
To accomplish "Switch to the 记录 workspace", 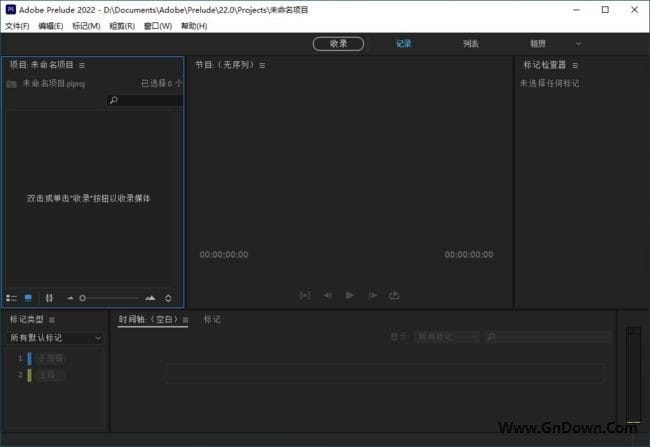I will tap(403, 44).
